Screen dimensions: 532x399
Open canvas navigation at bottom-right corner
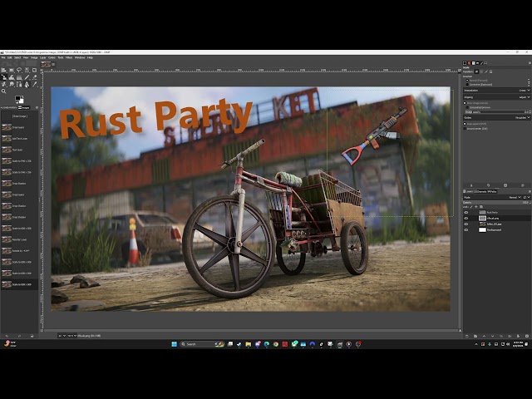coord(460,331)
